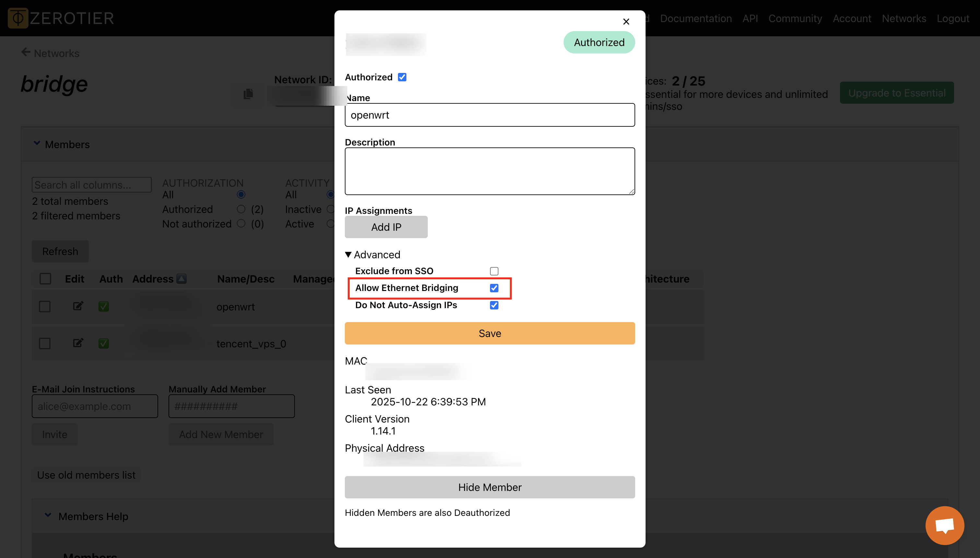Click the ZeroTier logo icon

coord(18,18)
